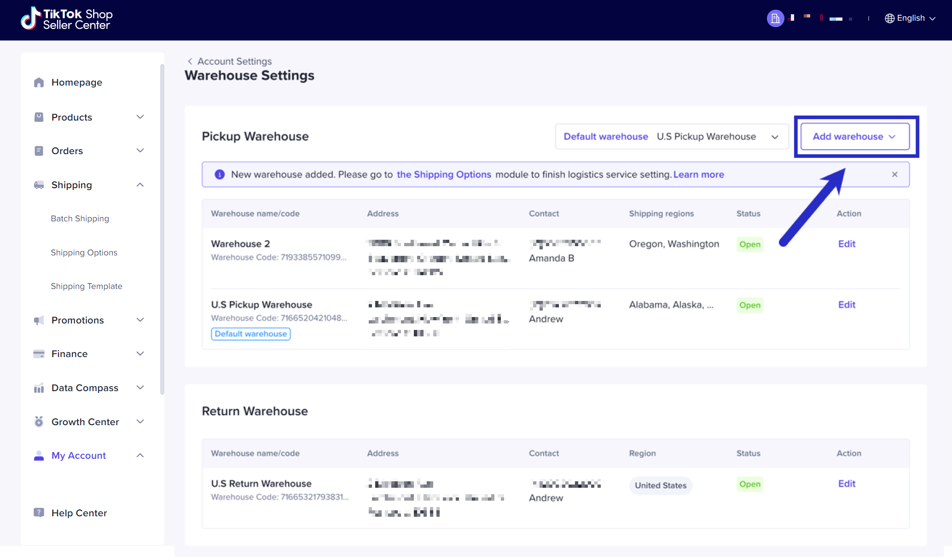Click the Orders sidebar icon
The height and width of the screenshot is (560, 952).
point(38,150)
